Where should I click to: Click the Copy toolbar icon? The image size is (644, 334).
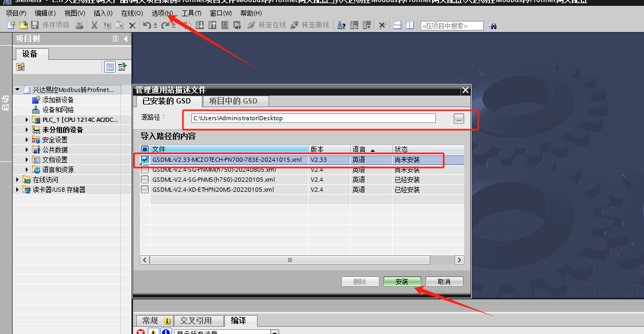107,25
